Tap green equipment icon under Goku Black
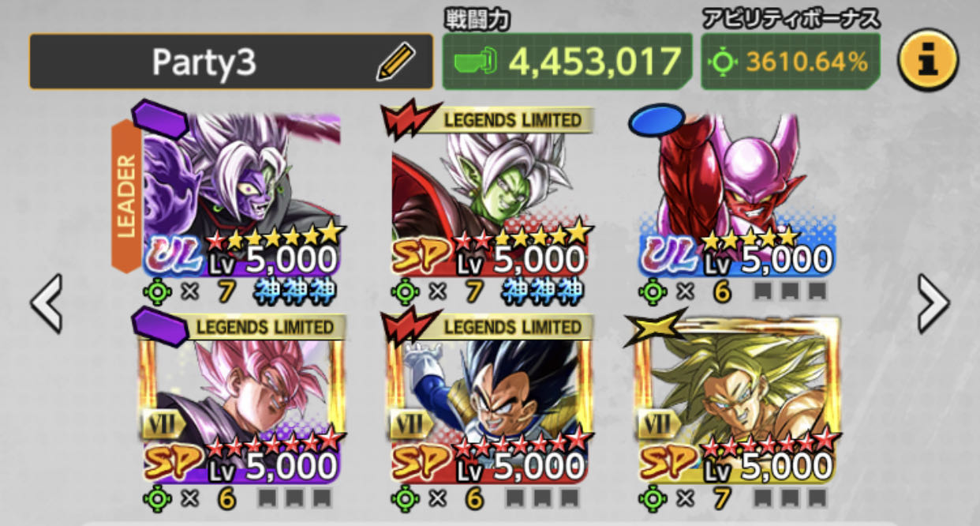Screen dimensions: 980x526 (157, 499)
